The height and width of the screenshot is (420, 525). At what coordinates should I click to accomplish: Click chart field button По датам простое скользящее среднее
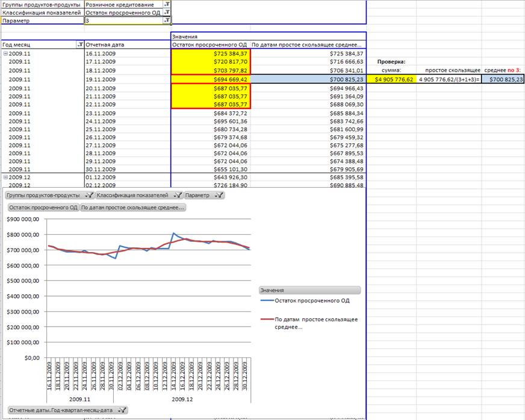pos(132,208)
